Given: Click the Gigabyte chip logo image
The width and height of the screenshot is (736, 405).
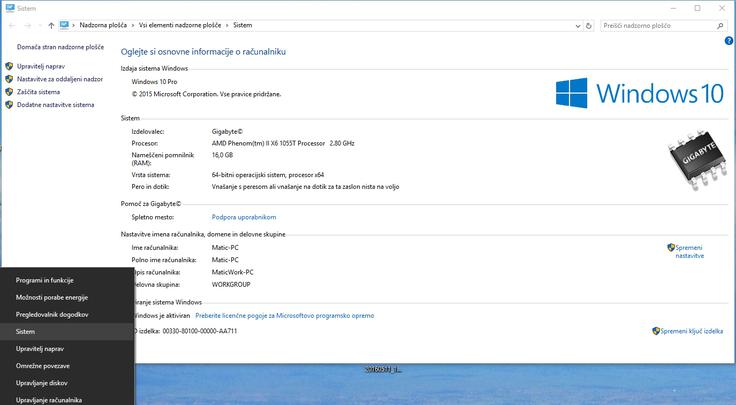Looking at the screenshot, I should click(x=699, y=160).
